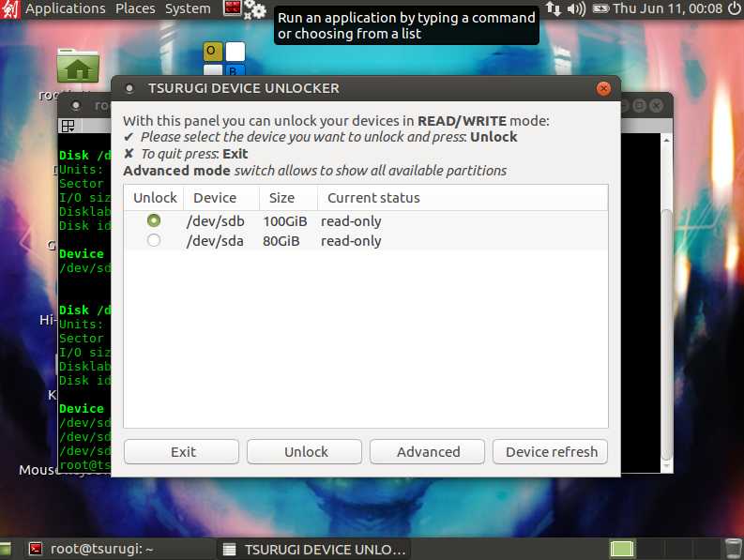Screen dimensions: 744x560
Task: Click the terminal layout grid icon
Action: click(68, 126)
